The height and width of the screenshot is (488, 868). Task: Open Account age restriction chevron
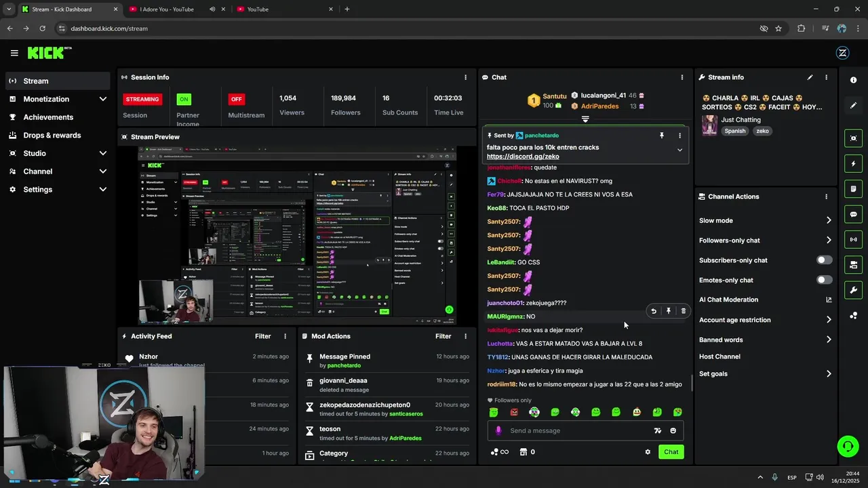pyautogui.click(x=829, y=320)
